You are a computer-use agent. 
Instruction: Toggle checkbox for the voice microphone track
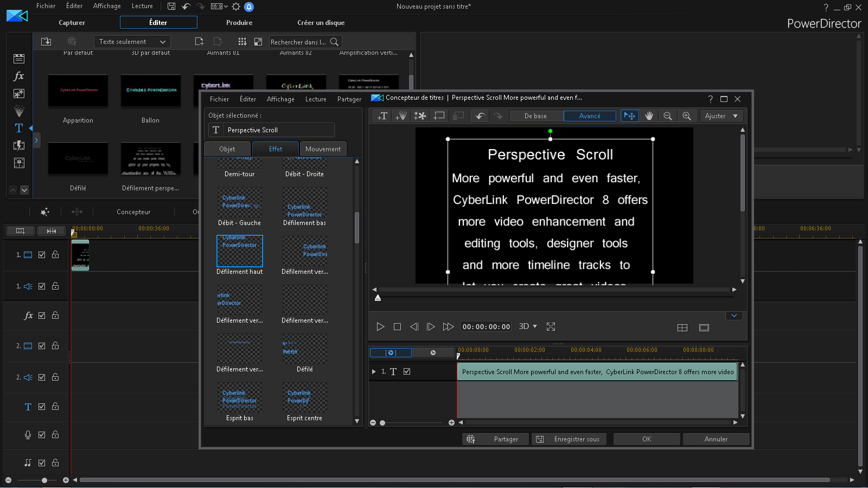[42, 435]
